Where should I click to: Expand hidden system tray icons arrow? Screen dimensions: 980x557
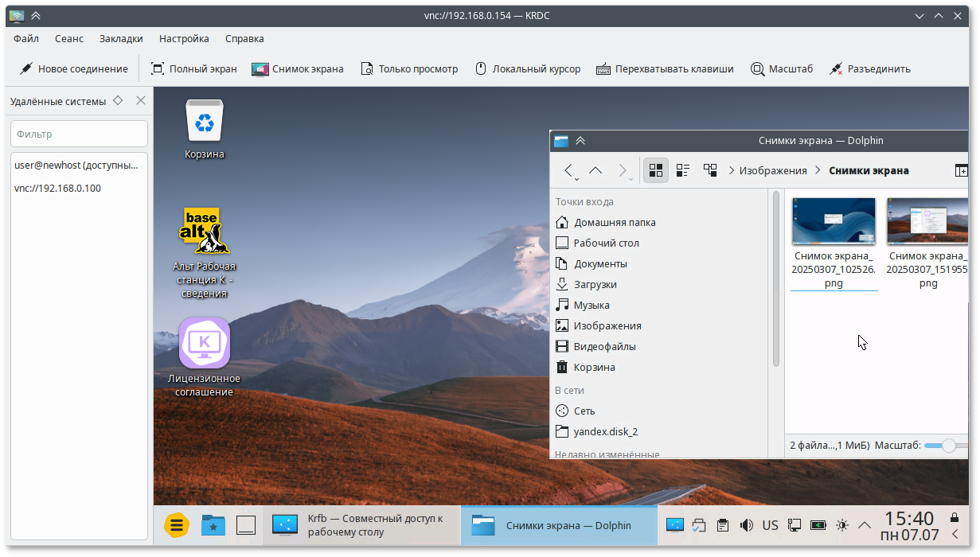[864, 525]
